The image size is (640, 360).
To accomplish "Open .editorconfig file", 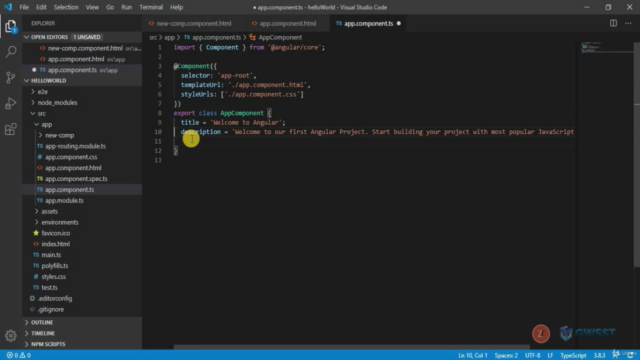I will pos(82,298).
